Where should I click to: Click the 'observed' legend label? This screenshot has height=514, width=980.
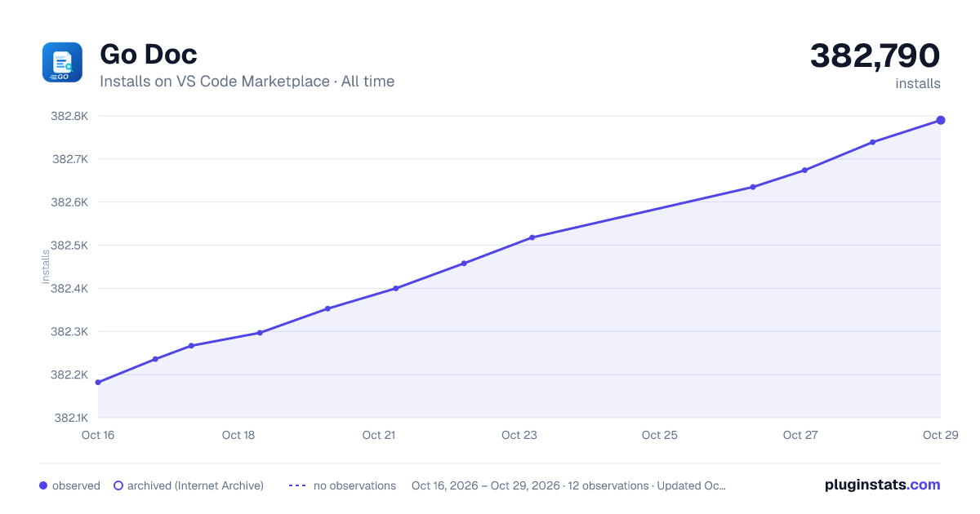(76, 485)
